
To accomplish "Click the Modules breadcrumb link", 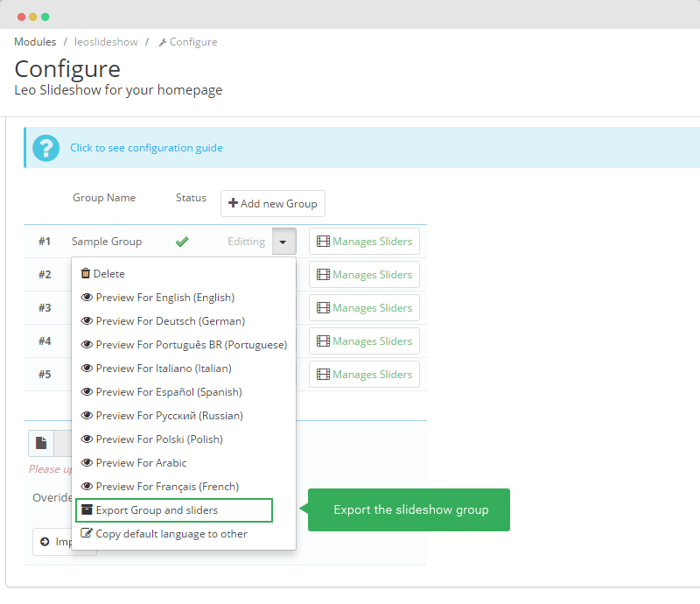I will tap(35, 42).
